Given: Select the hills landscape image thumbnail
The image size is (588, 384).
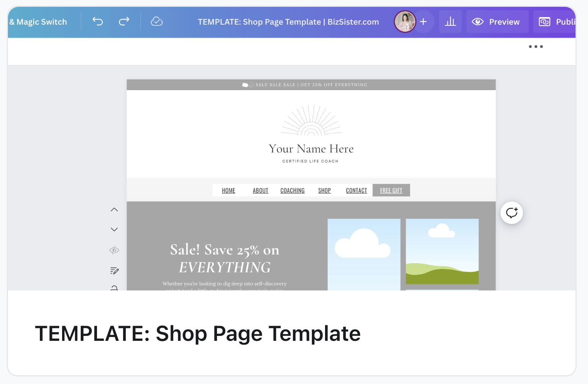Looking at the screenshot, I should (442, 251).
